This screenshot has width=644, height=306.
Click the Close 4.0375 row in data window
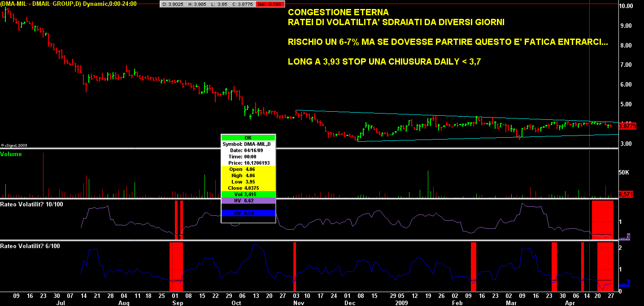[248, 188]
